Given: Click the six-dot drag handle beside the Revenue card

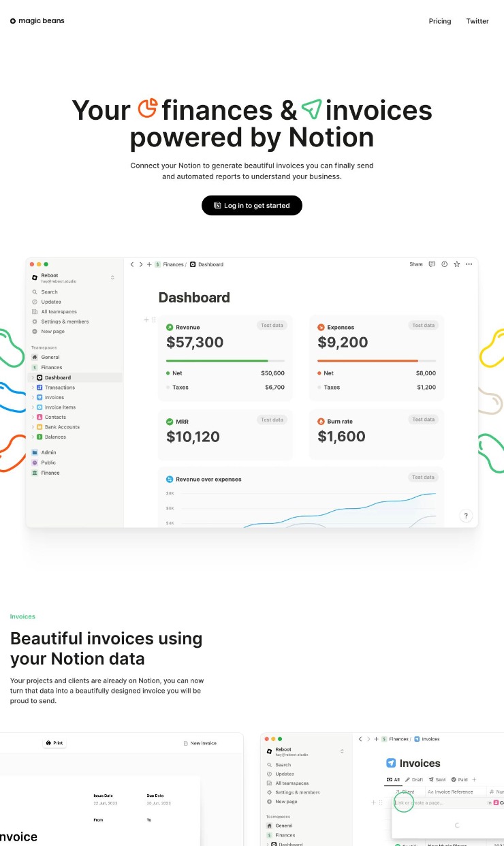Looking at the screenshot, I should 154,319.
